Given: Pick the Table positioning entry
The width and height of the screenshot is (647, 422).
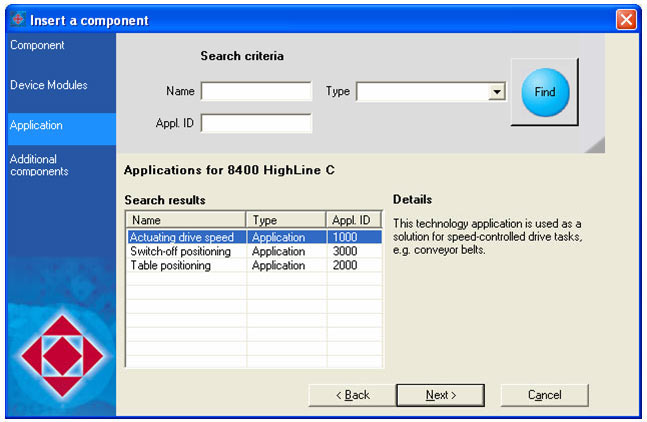Looking at the screenshot, I should (171, 266).
